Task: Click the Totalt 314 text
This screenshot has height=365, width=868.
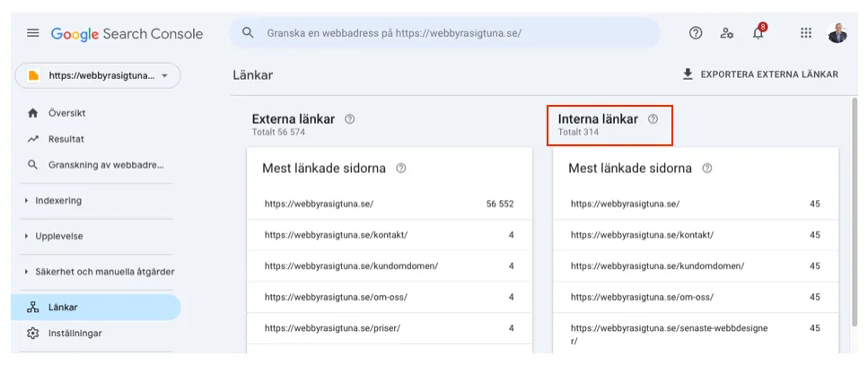Action: (578, 133)
